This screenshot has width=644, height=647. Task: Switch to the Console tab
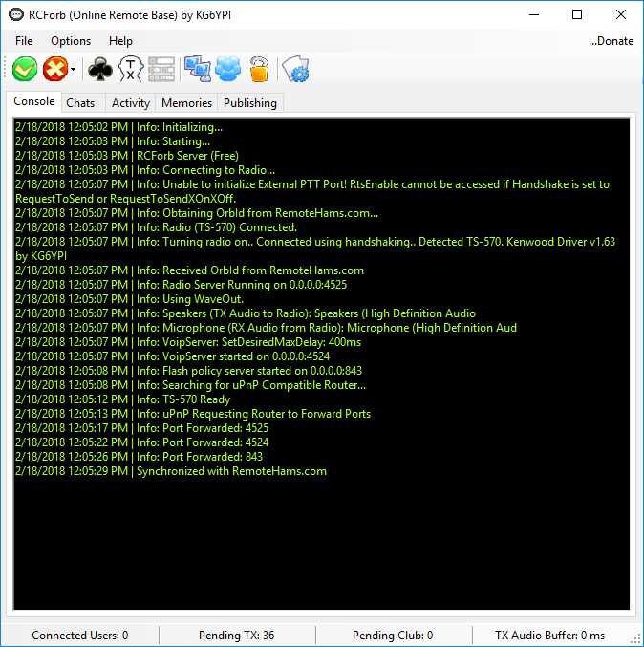33,102
